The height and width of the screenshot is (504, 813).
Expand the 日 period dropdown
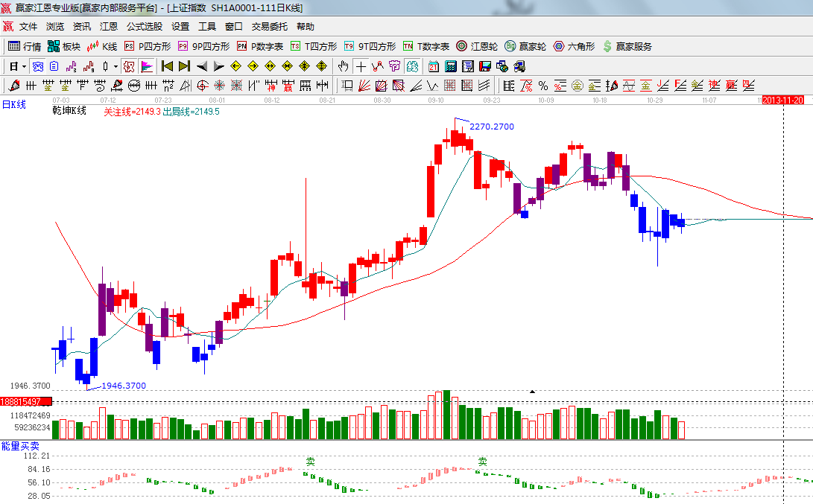(17, 66)
